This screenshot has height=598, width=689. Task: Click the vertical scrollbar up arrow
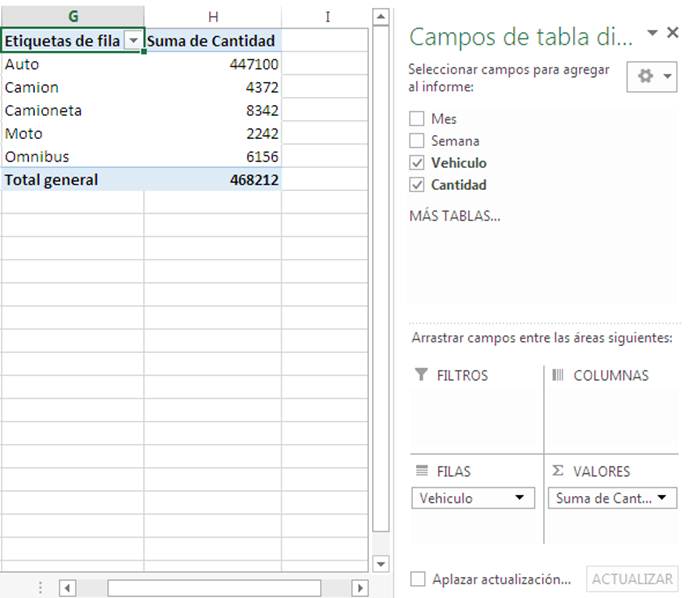coord(380,18)
